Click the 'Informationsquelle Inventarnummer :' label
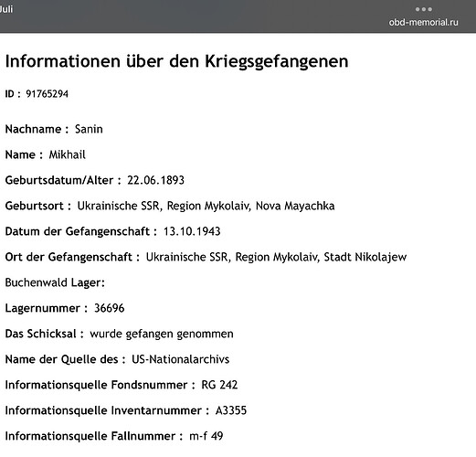The height and width of the screenshot is (457, 476). (x=107, y=411)
